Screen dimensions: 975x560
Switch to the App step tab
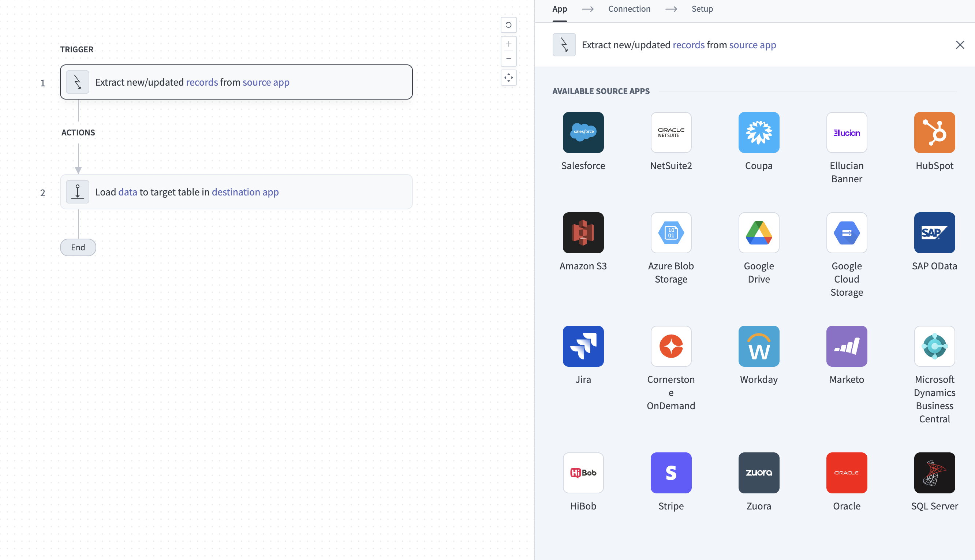point(559,9)
